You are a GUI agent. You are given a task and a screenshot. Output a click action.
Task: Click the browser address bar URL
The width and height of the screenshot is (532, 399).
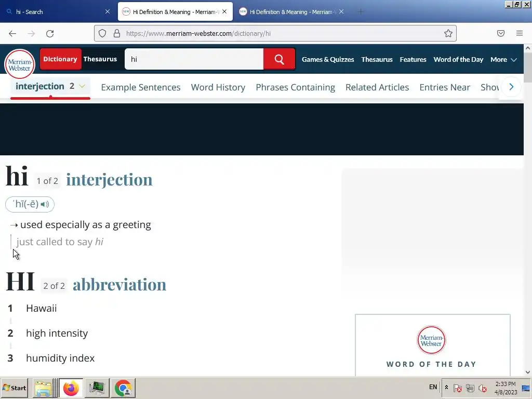[198, 33]
